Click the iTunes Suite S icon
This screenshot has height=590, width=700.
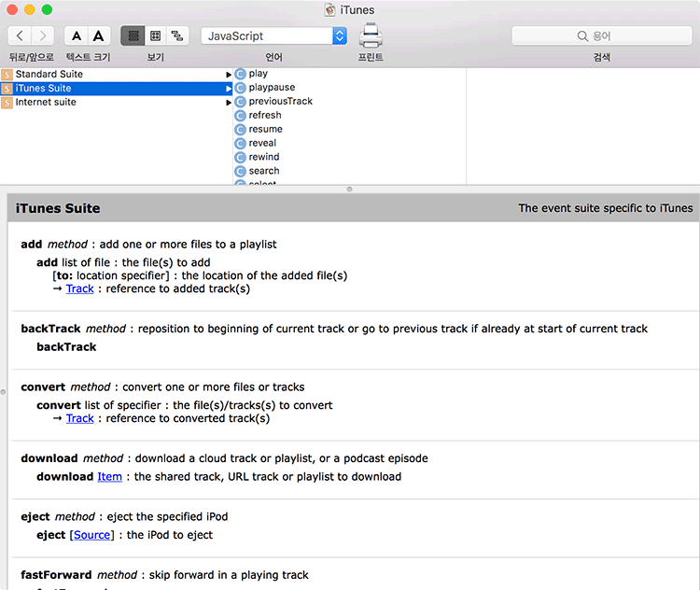[7, 89]
